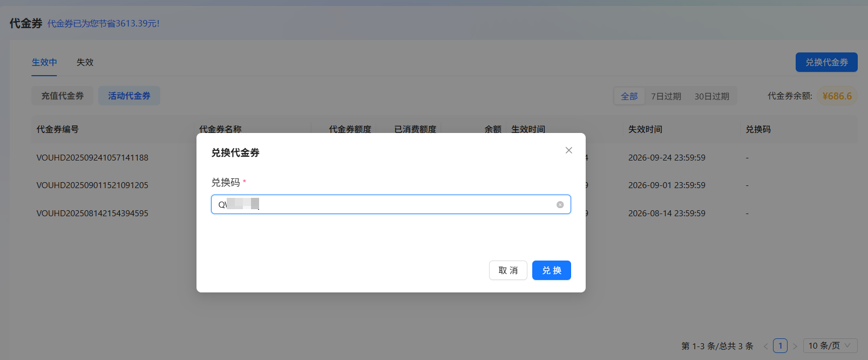Clear the 兑换码 input with clear icon
This screenshot has width=868, height=360.
pos(560,205)
